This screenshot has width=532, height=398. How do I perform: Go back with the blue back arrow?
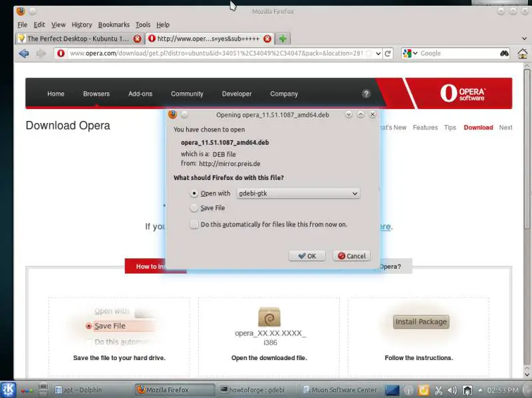pyautogui.click(x=24, y=53)
